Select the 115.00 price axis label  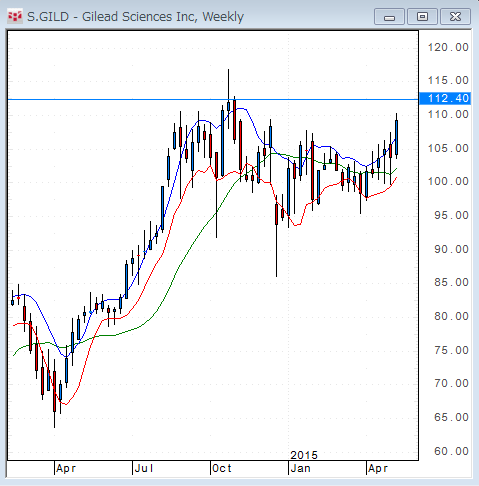click(448, 80)
